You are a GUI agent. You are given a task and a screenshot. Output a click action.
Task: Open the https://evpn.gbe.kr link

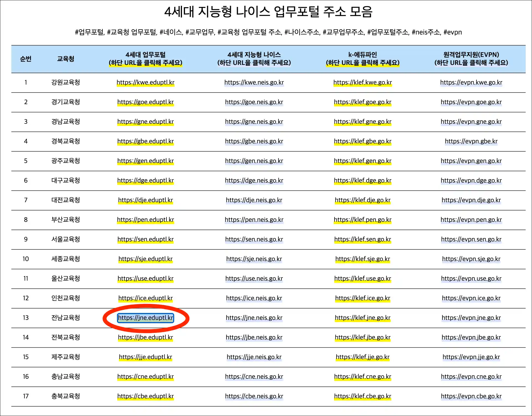click(x=471, y=141)
